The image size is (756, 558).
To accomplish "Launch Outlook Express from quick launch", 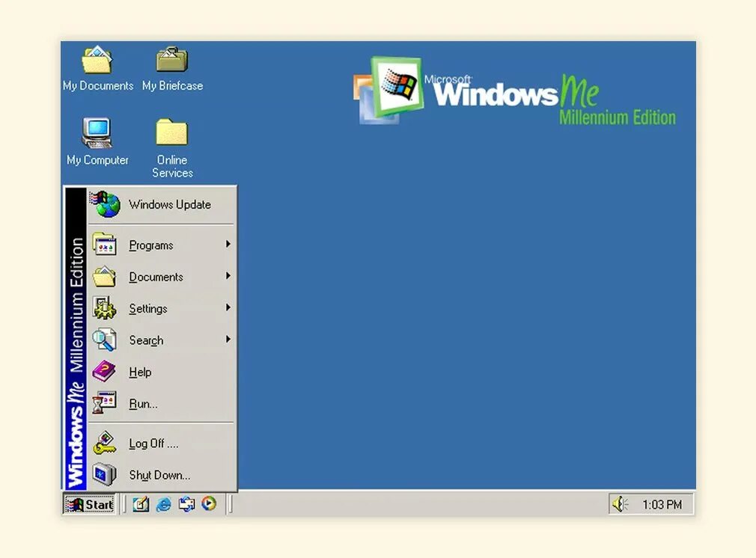I will click(186, 504).
